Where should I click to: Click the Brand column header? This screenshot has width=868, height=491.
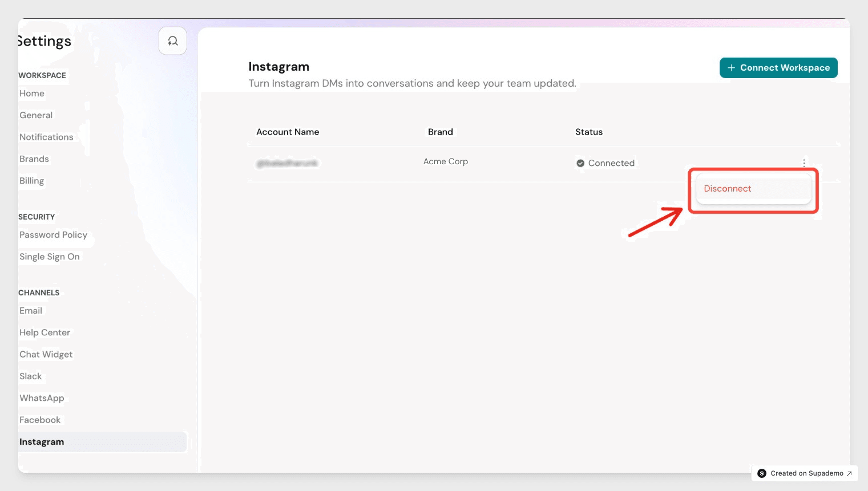(441, 132)
